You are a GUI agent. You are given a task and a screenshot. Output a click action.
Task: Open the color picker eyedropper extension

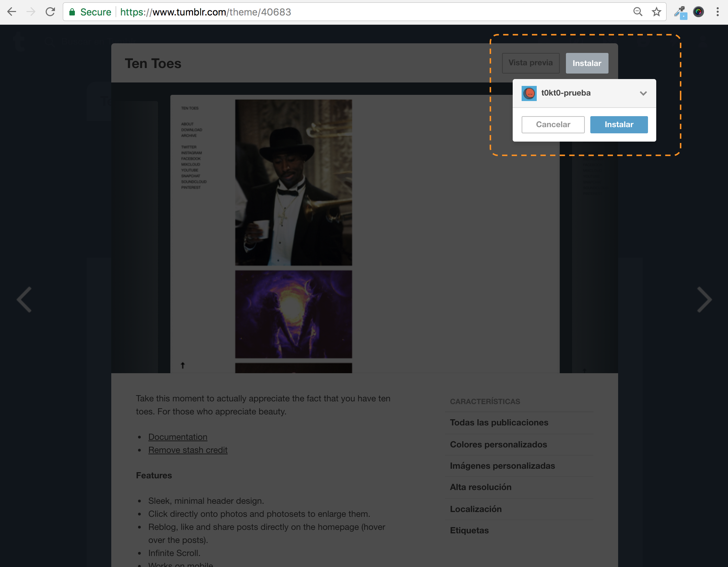[x=680, y=12]
